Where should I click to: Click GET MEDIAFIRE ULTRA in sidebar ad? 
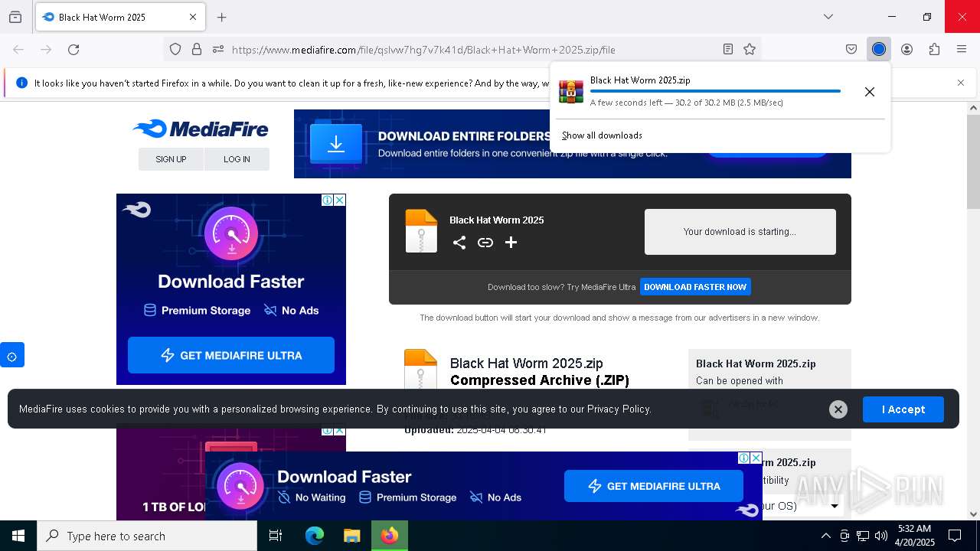[231, 355]
